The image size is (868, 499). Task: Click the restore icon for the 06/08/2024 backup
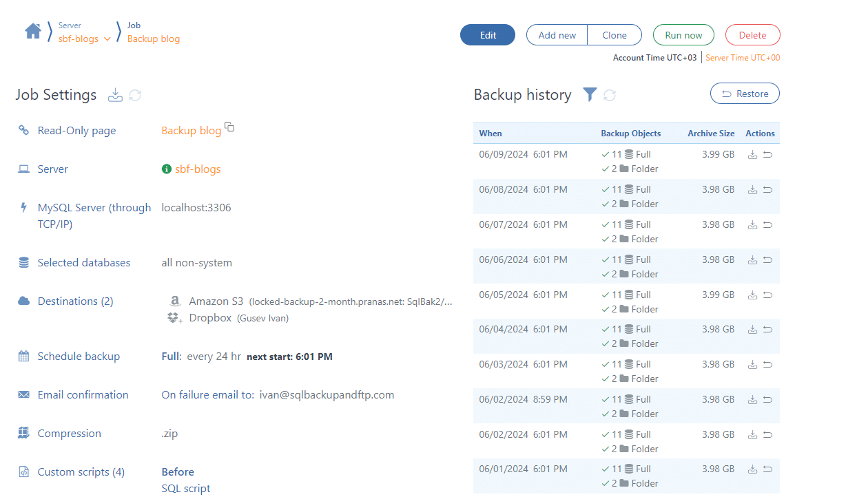pos(767,189)
